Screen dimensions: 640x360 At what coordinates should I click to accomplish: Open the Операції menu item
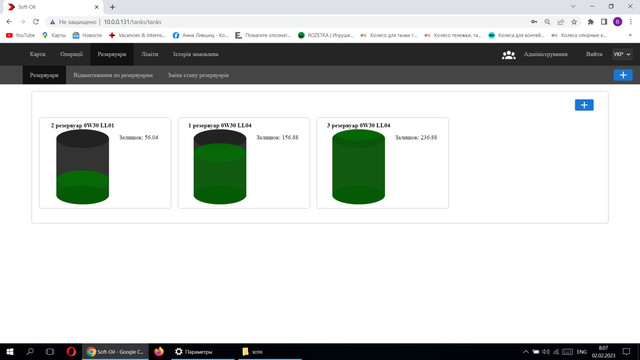tap(71, 54)
